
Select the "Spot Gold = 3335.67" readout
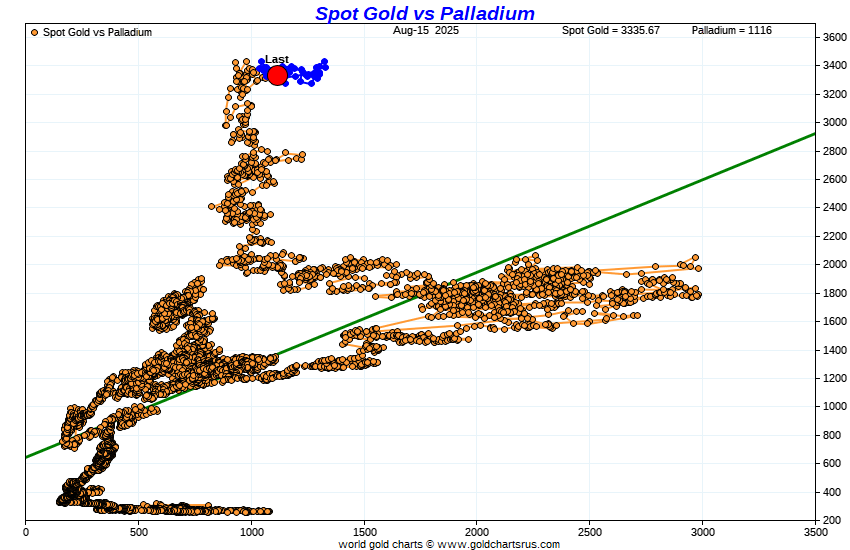click(610, 31)
